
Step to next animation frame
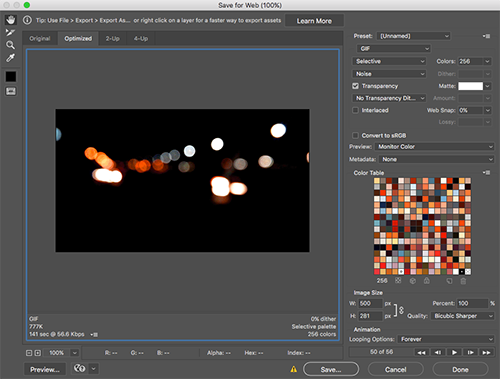pyautogui.click(x=470, y=352)
